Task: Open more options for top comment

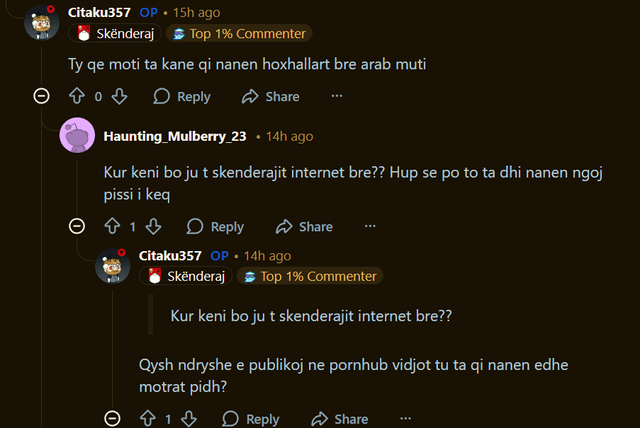Action: [x=337, y=96]
